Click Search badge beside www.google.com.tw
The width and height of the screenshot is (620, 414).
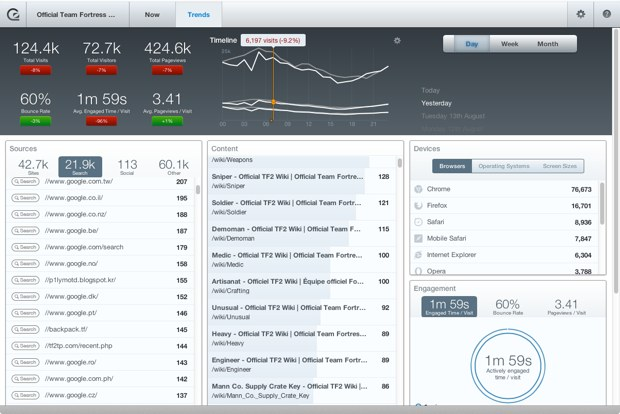coord(25,181)
